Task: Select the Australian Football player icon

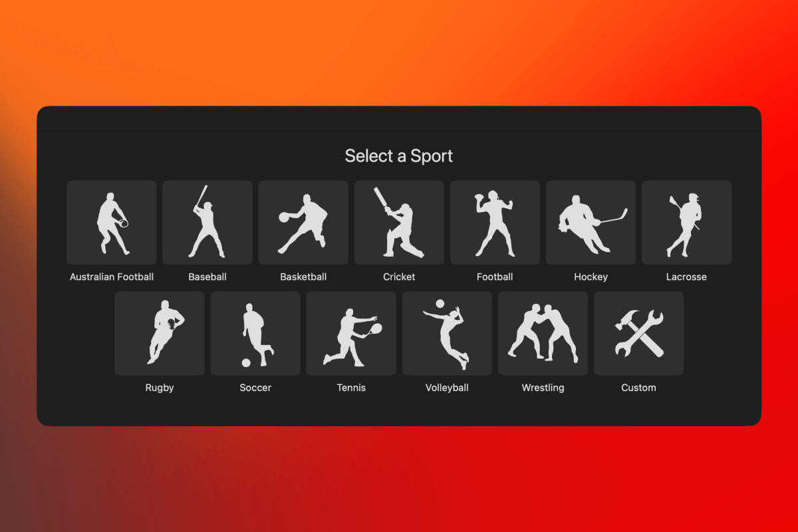Action: point(112,223)
